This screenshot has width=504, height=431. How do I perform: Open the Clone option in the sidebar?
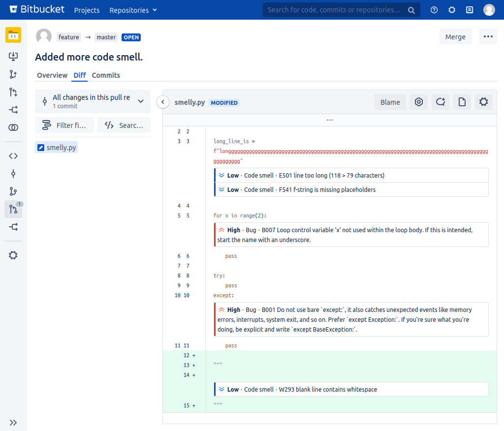coord(13,57)
